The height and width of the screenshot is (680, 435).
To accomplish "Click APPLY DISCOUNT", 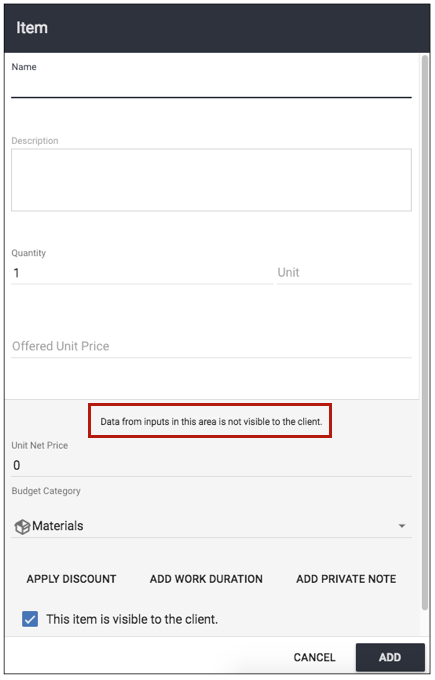I will (x=71, y=579).
